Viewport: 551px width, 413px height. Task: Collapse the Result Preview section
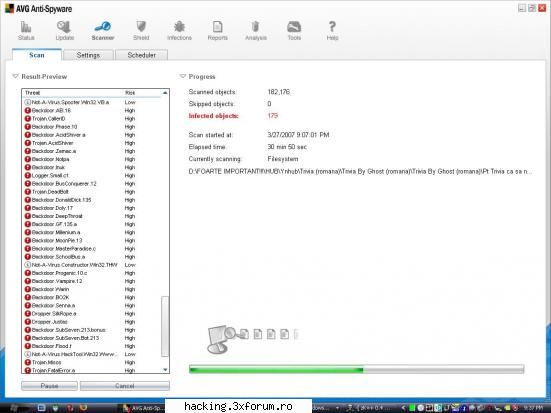click(x=15, y=76)
